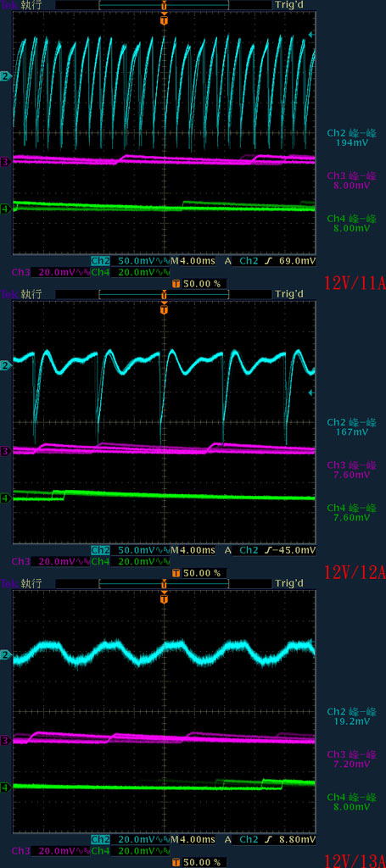Click the Ch3 ground marker in 12V/11A capture

pos(6,162)
